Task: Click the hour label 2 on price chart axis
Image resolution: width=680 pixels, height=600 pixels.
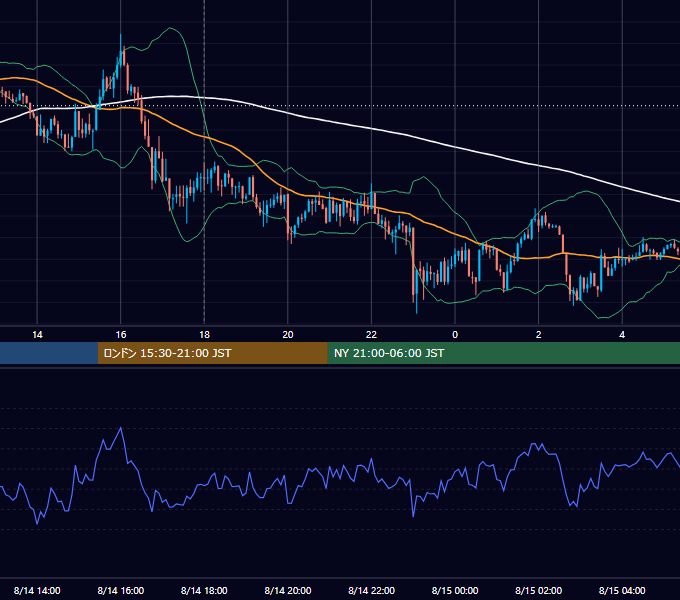Action: pyautogui.click(x=539, y=334)
